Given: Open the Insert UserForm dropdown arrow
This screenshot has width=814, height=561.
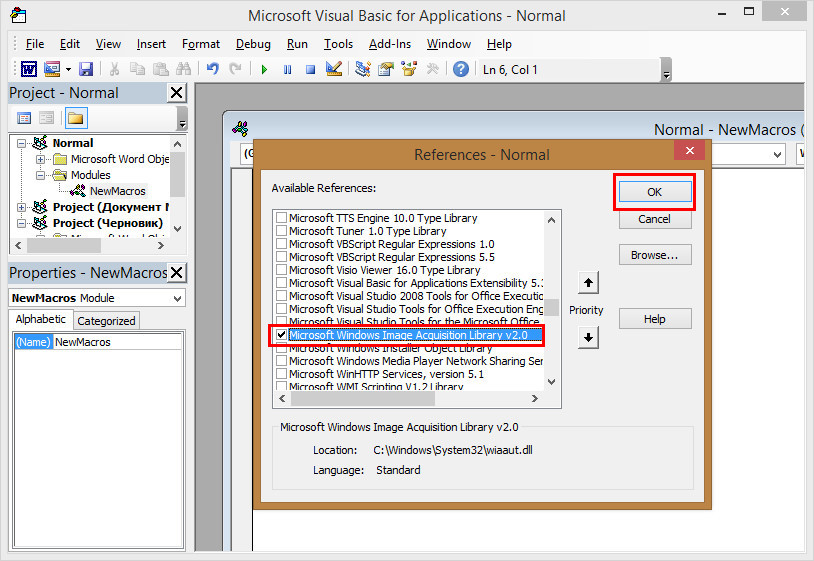Looking at the screenshot, I should point(68,69).
